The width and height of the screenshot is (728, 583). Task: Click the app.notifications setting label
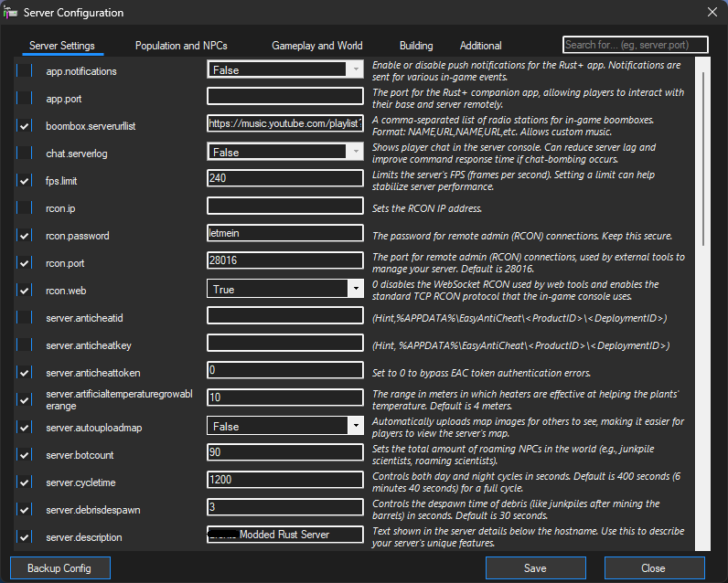(x=81, y=71)
